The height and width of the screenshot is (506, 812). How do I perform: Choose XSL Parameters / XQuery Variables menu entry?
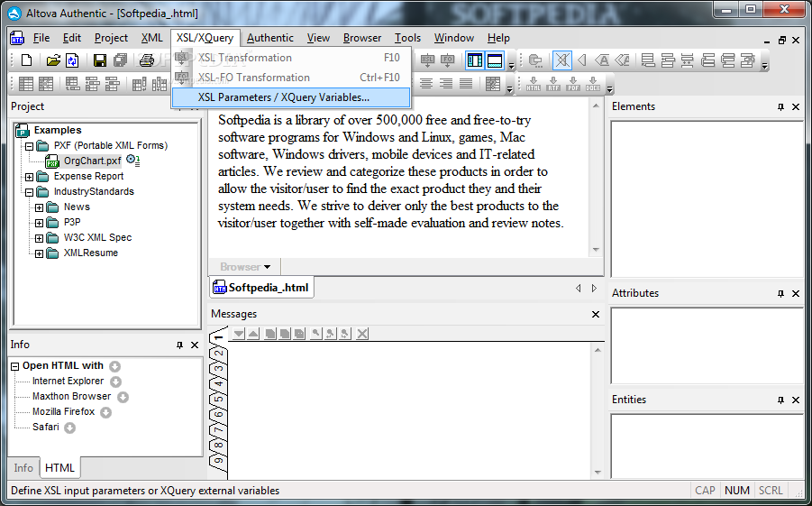click(x=290, y=97)
